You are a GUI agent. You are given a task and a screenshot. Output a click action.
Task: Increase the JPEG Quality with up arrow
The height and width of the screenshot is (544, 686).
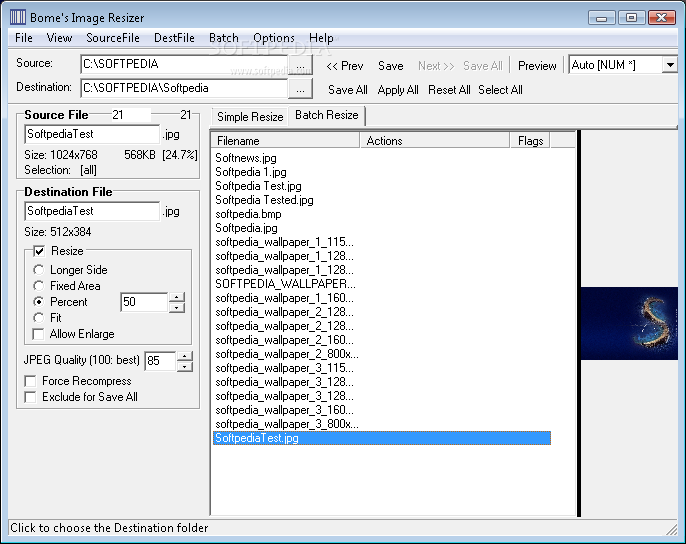coord(185,357)
